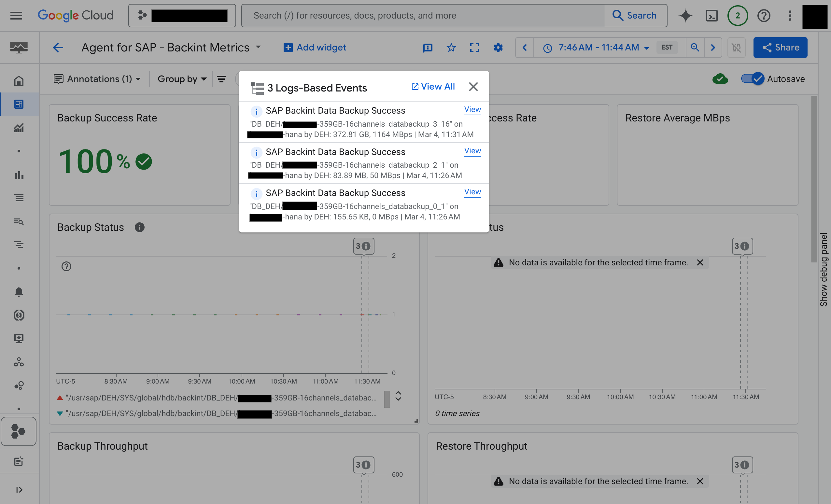The image size is (831, 504).
Task: Star this dashboard as a favorite
Action: coord(451,48)
